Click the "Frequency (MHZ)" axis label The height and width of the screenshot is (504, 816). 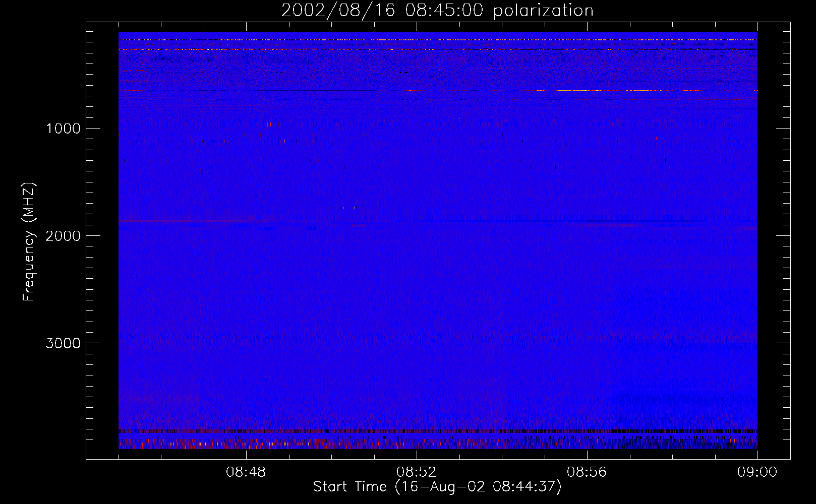click(x=29, y=242)
